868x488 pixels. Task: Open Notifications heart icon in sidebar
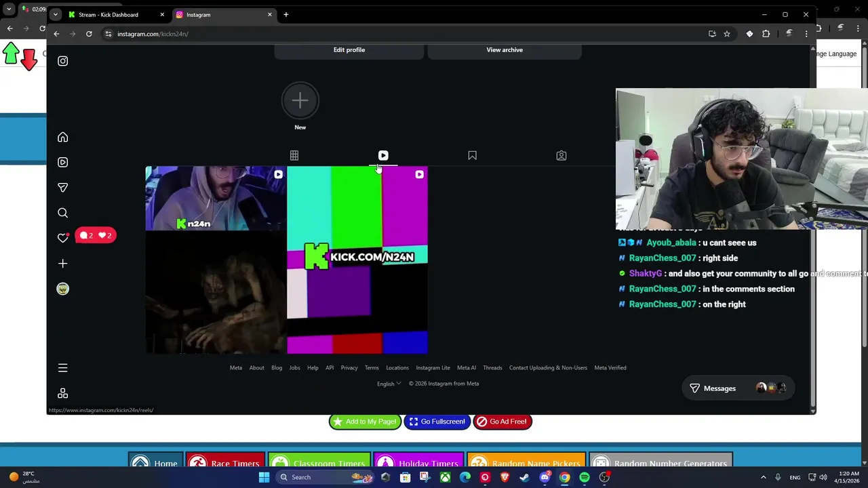click(62, 238)
